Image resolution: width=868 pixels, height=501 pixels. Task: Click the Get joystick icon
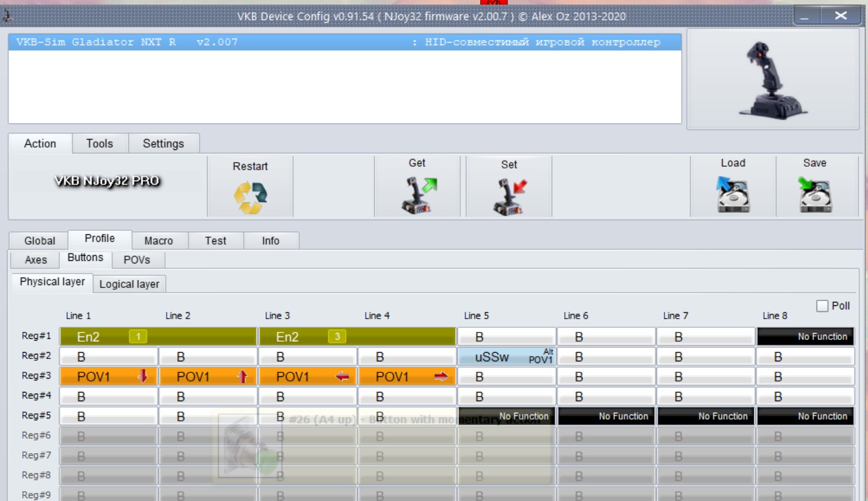(x=418, y=196)
